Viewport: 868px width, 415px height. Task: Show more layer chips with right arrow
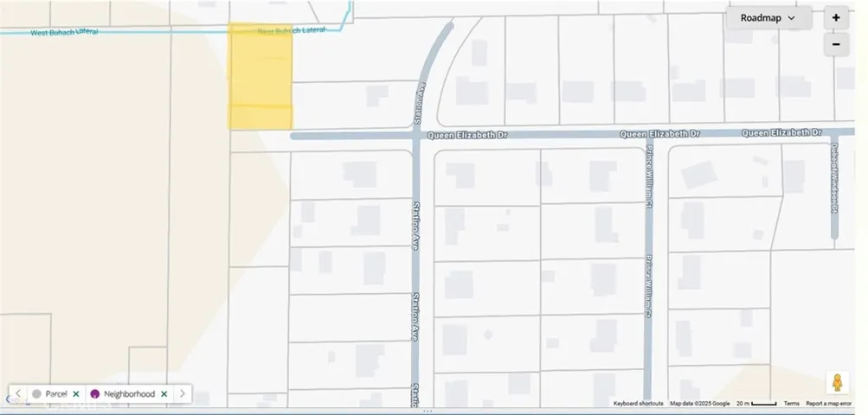pos(182,394)
